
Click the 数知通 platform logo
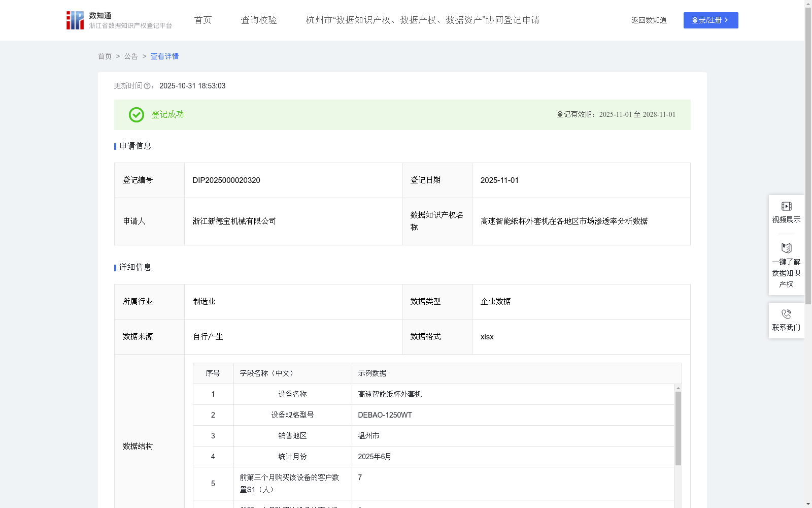pos(119,20)
